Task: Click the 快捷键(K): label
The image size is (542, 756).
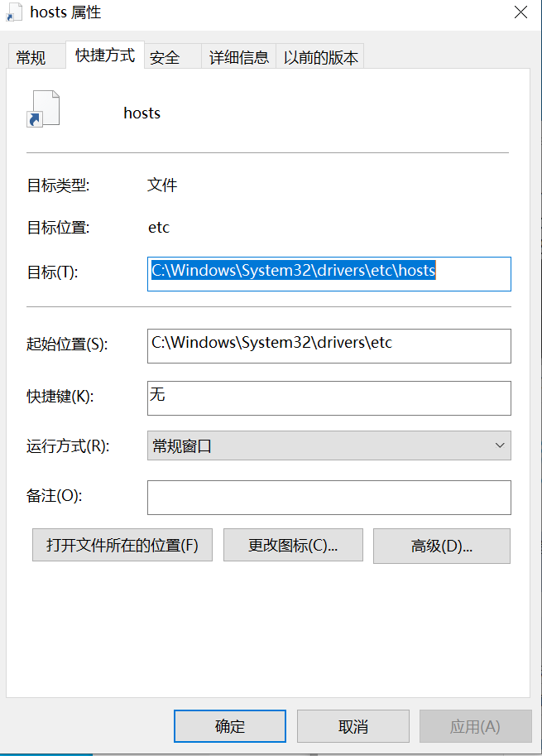Action: click(x=60, y=397)
